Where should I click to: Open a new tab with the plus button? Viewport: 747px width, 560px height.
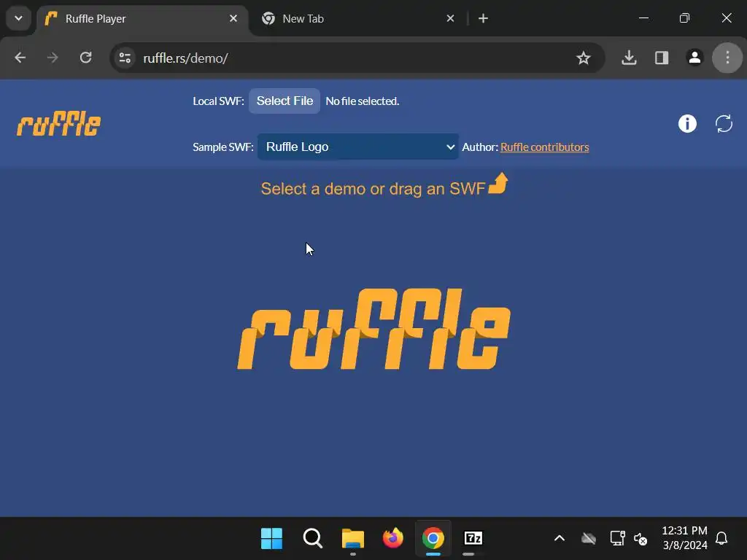(x=483, y=18)
